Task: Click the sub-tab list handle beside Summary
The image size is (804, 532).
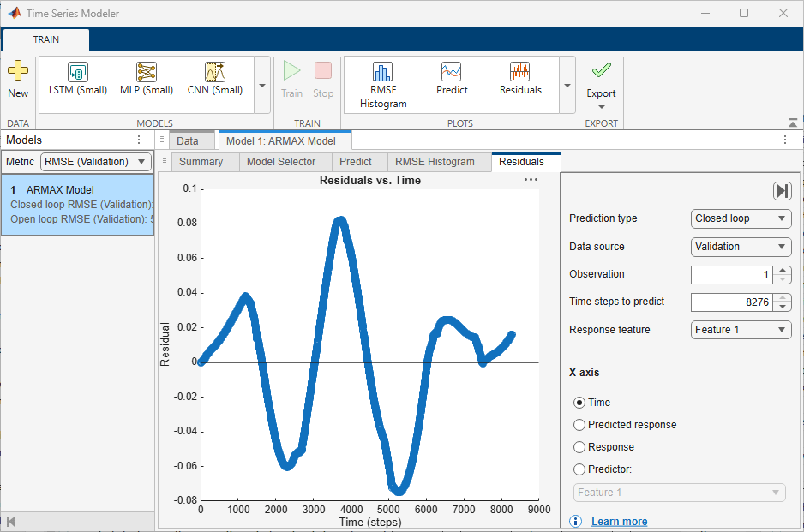Action: click(x=164, y=161)
